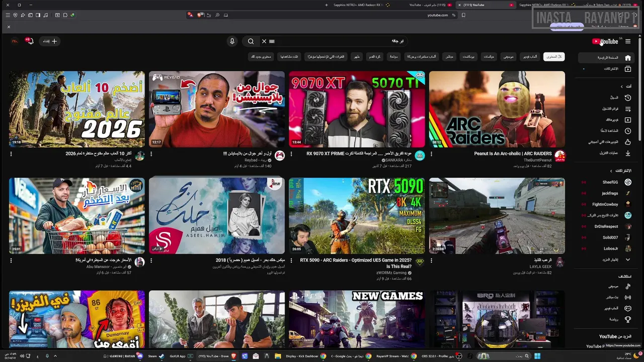Open Peanut Is An Arc-oholic video thumbnail

[x=497, y=109]
